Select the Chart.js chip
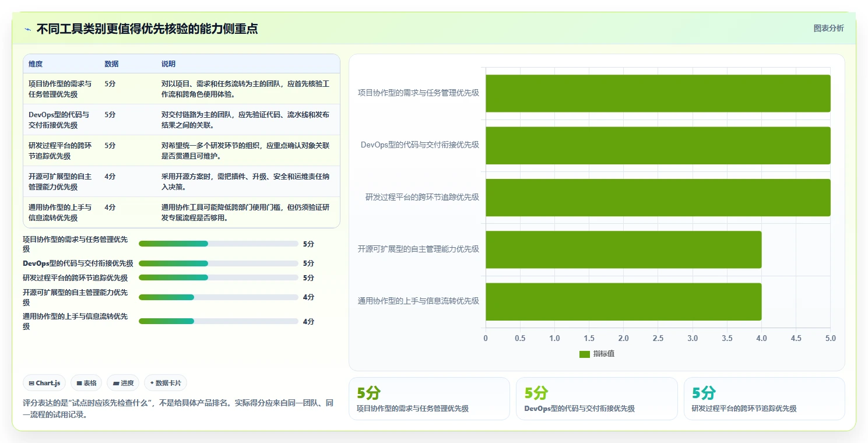Viewport: 868px width, 443px height. [x=45, y=383]
